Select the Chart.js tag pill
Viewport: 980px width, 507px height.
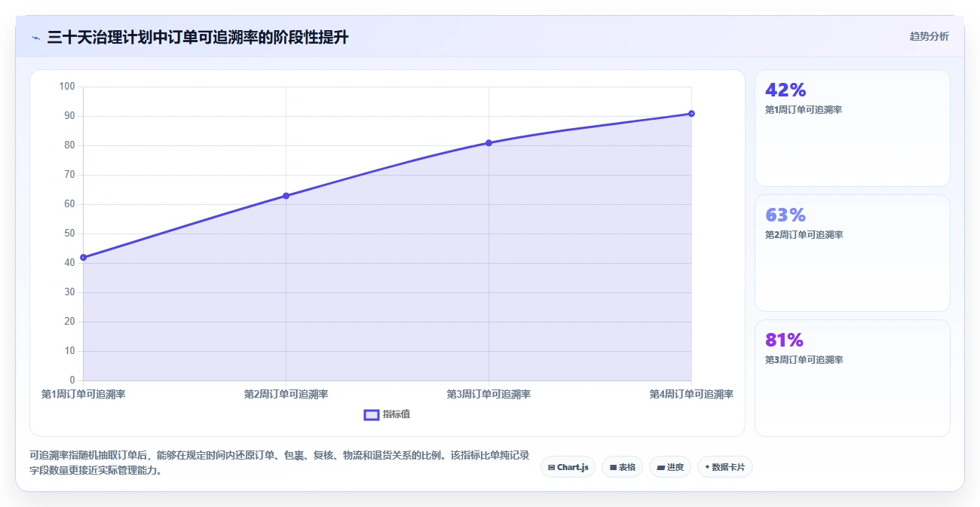(x=568, y=467)
